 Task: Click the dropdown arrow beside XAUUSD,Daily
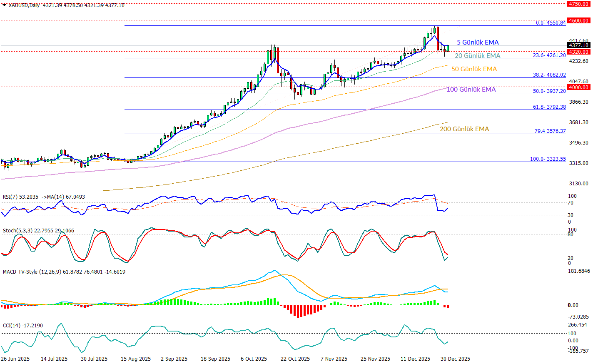point(4,5)
